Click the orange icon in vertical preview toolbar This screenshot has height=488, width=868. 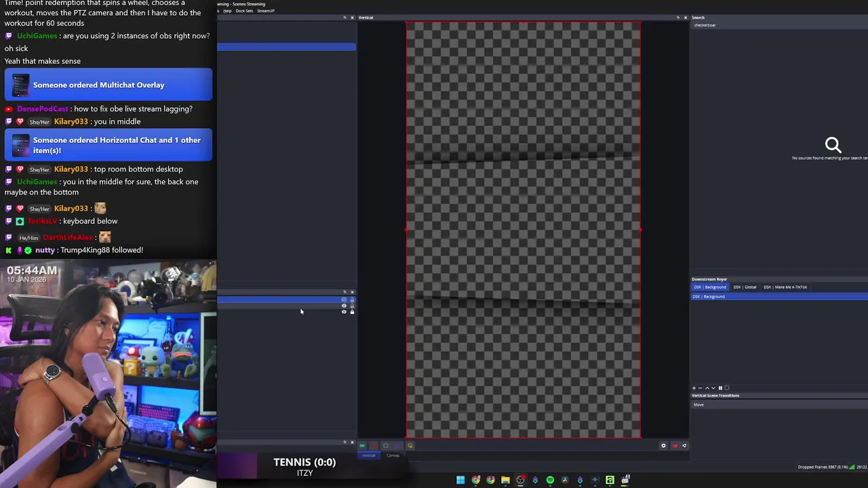pyautogui.click(x=410, y=445)
